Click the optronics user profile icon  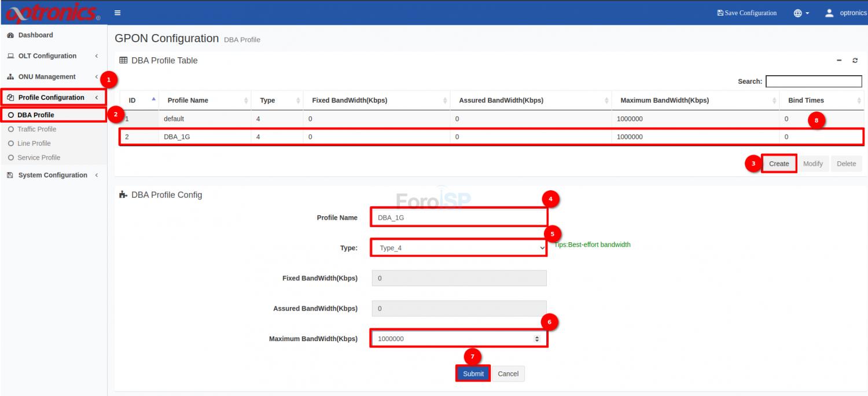[x=829, y=13]
